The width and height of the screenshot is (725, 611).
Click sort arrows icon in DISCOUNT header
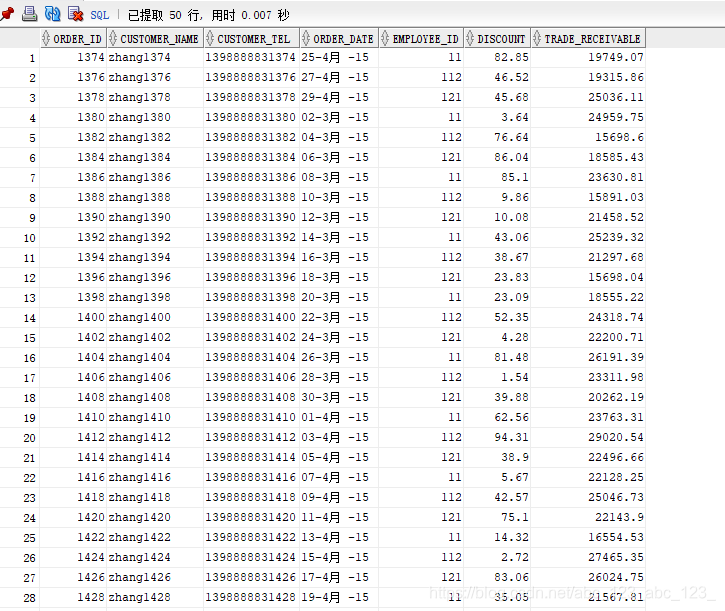tap(470, 38)
